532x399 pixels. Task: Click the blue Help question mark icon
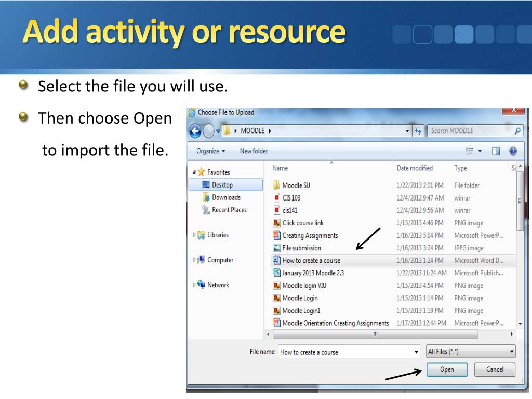coord(513,151)
